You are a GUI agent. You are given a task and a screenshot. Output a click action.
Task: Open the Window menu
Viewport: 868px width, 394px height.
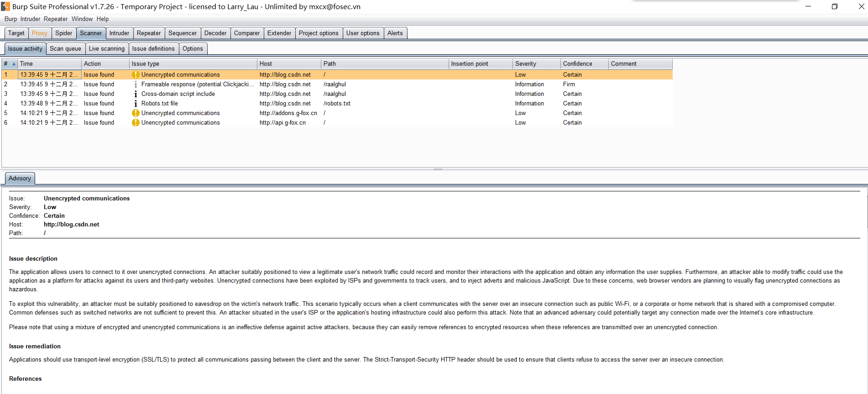pyautogui.click(x=82, y=19)
